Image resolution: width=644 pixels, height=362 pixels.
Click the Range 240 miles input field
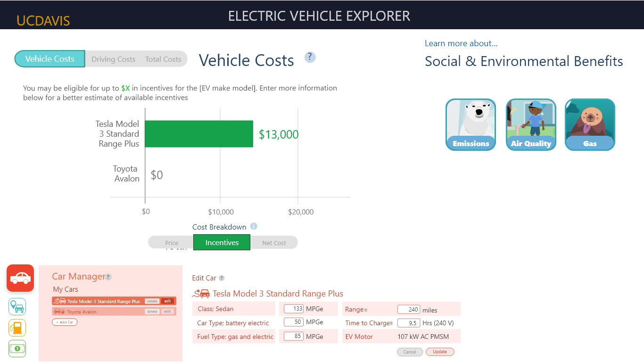(x=408, y=309)
